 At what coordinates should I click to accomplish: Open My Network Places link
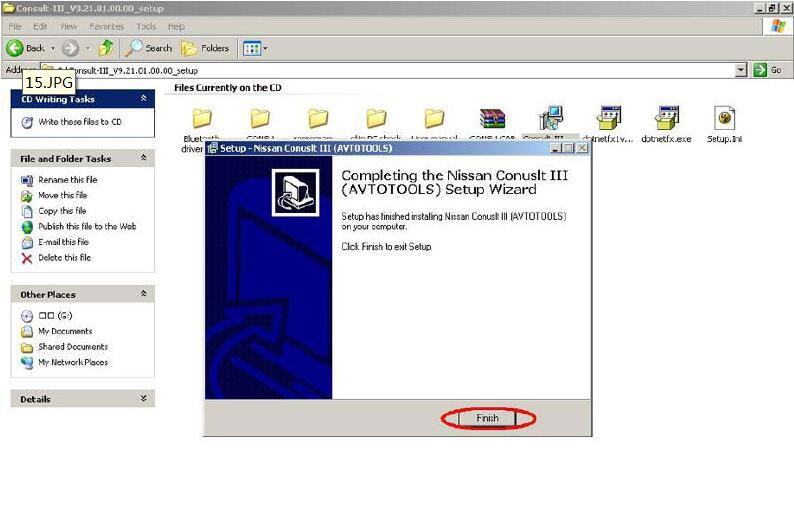point(73,362)
